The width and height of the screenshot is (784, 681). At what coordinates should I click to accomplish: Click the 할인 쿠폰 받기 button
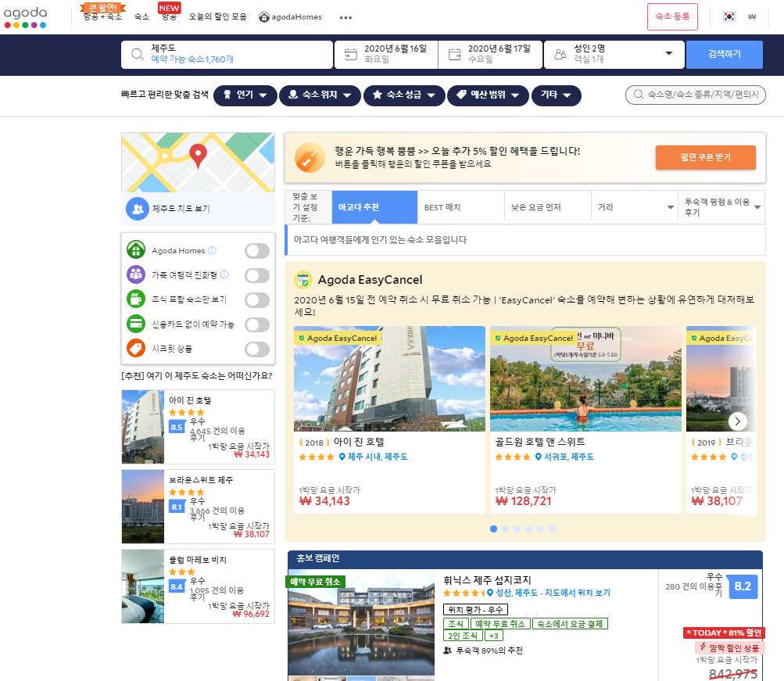pos(706,157)
